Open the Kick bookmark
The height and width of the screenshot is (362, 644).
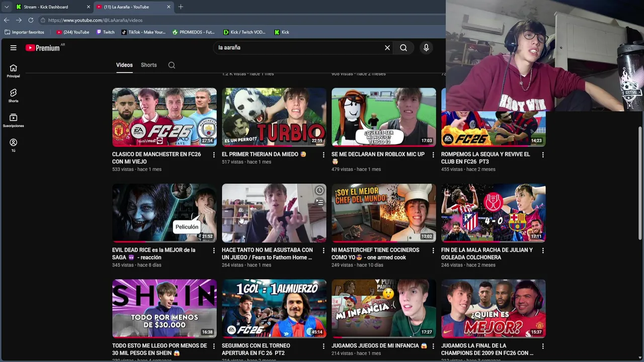(282, 32)
